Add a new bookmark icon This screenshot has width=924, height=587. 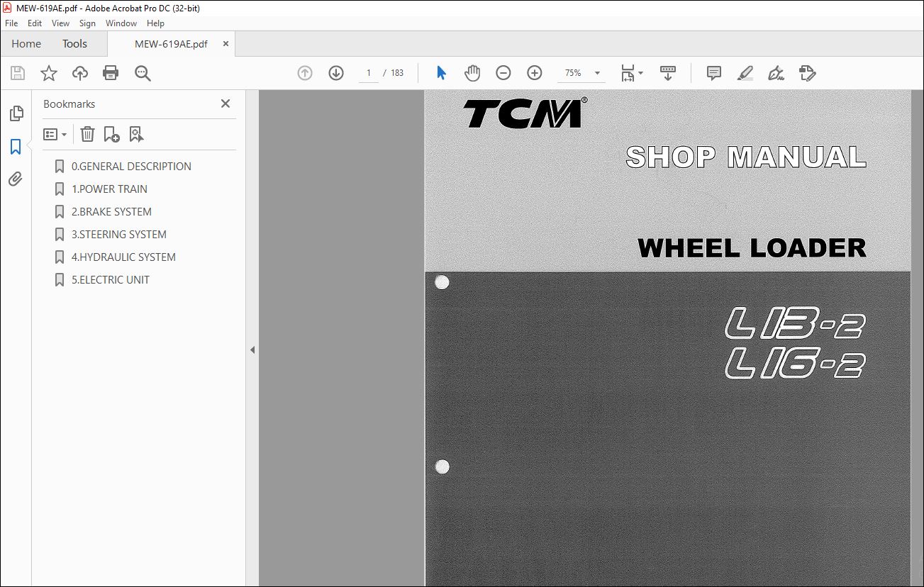111,134
